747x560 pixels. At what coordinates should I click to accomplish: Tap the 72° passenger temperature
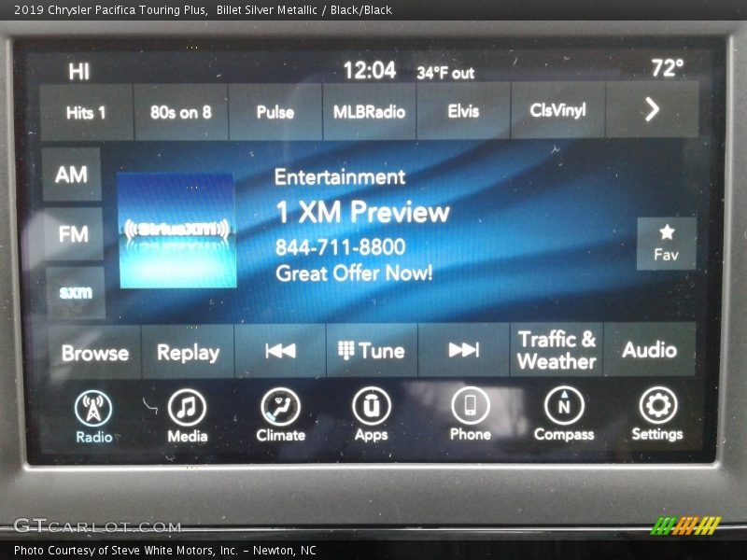[668, 67]
